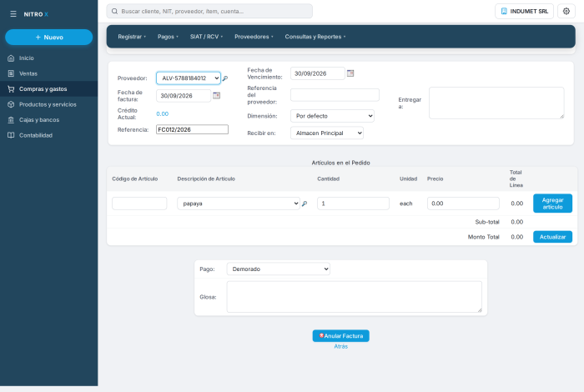Go to Ventas in sidebar

pyautogui.click(x=48, y=73)
